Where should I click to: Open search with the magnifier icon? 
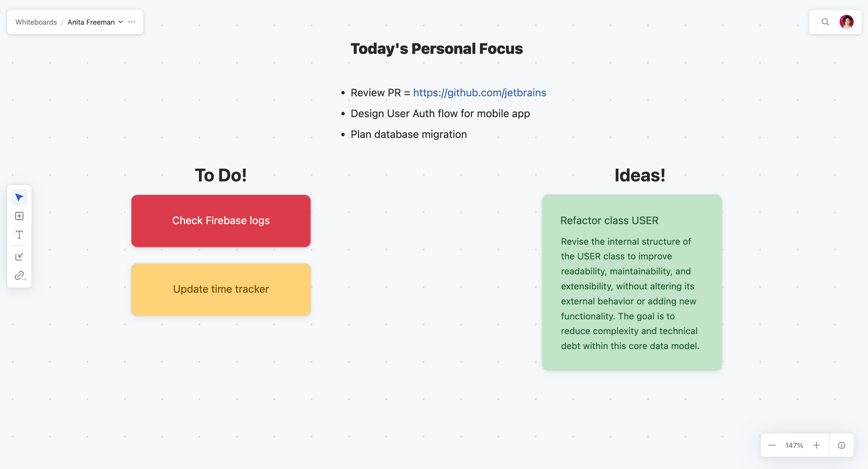coord(825,22)
